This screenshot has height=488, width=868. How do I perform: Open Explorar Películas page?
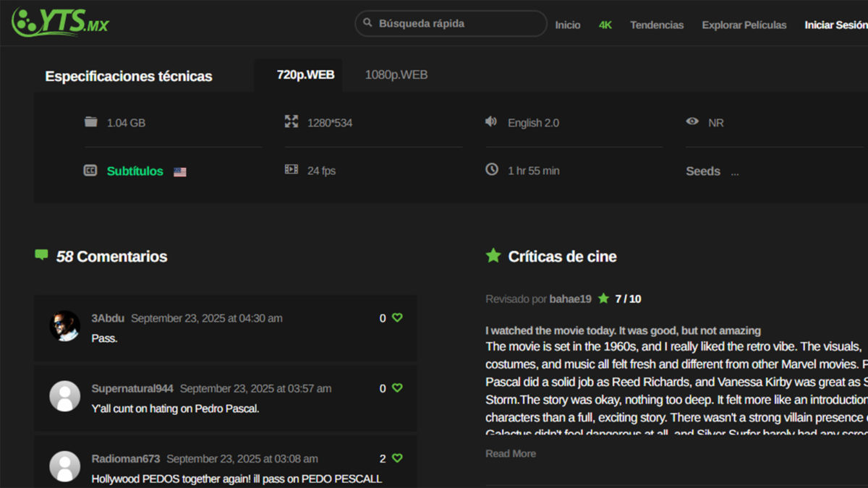[x=744, y=25]
